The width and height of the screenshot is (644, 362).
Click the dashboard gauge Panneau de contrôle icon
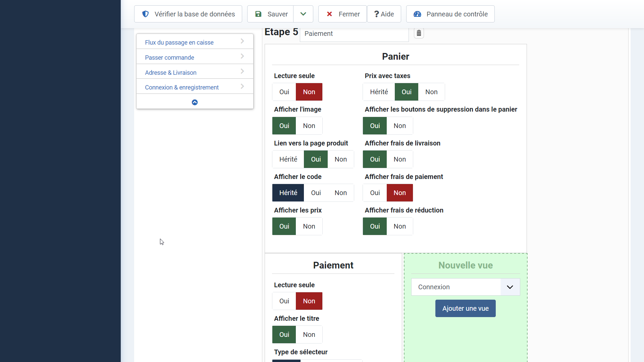pos(417,14)
